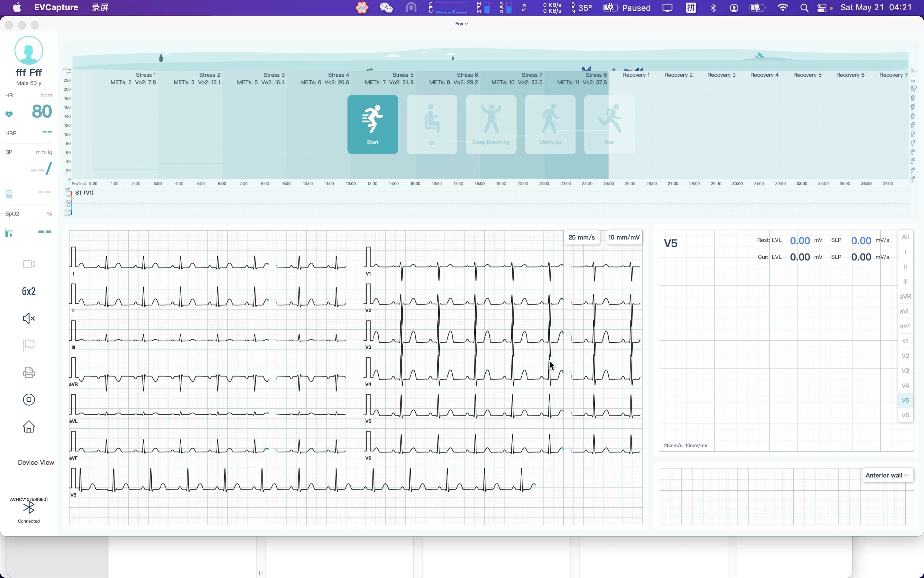924x578 pixels.
Task: Click the SpO2 sensor icon
Action: (9, 233)
